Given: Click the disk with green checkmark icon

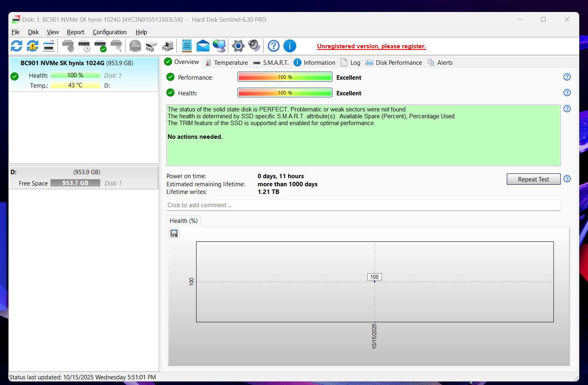Looking at the screenshot, I should [100, 46].
